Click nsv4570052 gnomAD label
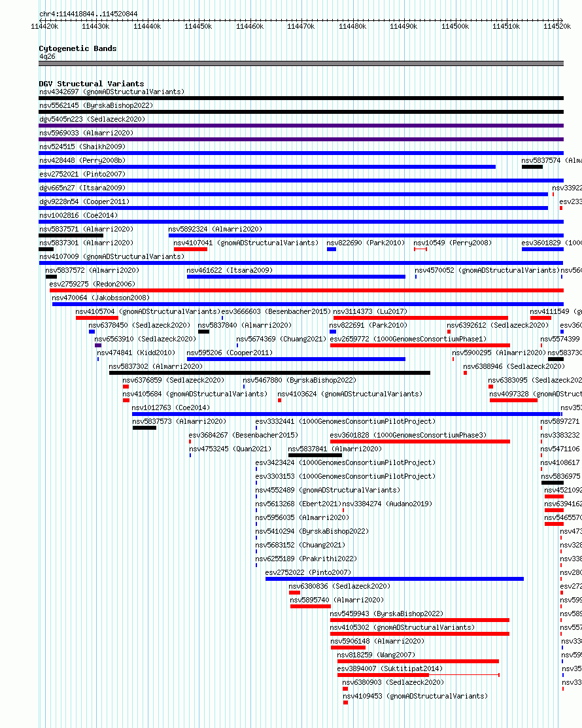 coord(487,270)
